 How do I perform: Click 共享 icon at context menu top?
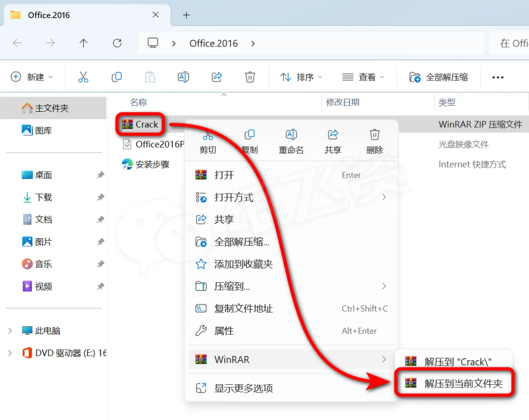(333, 142)
